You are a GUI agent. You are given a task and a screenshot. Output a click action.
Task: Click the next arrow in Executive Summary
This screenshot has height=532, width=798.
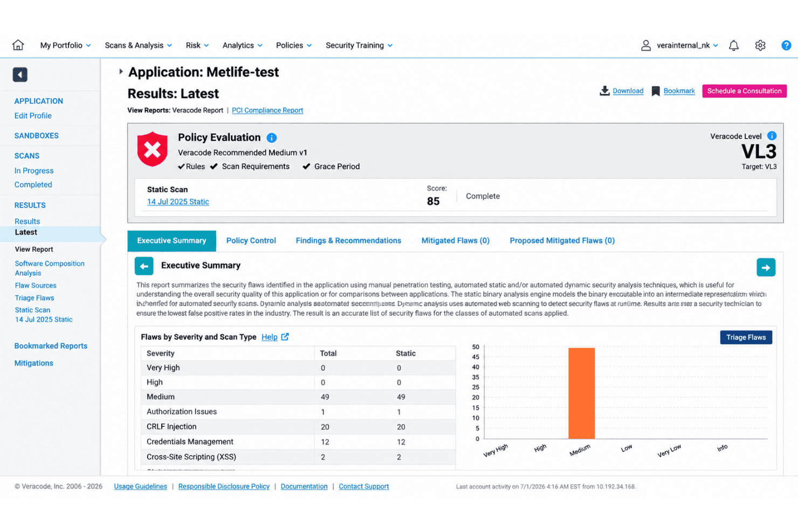[x=766, y=267]
